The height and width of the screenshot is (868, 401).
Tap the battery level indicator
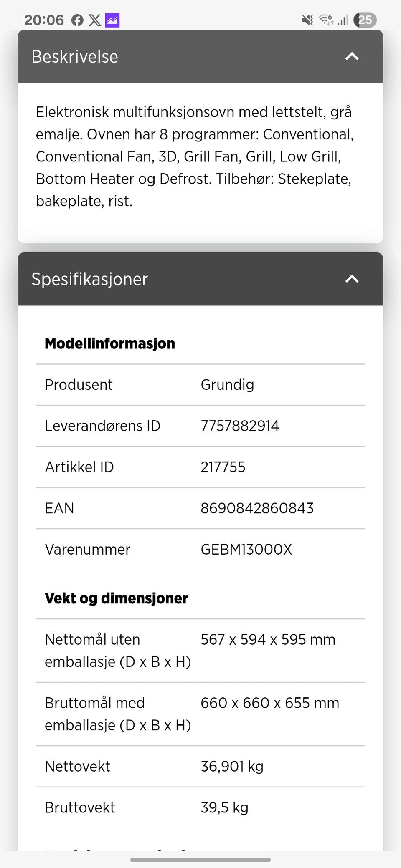[365, 20]
